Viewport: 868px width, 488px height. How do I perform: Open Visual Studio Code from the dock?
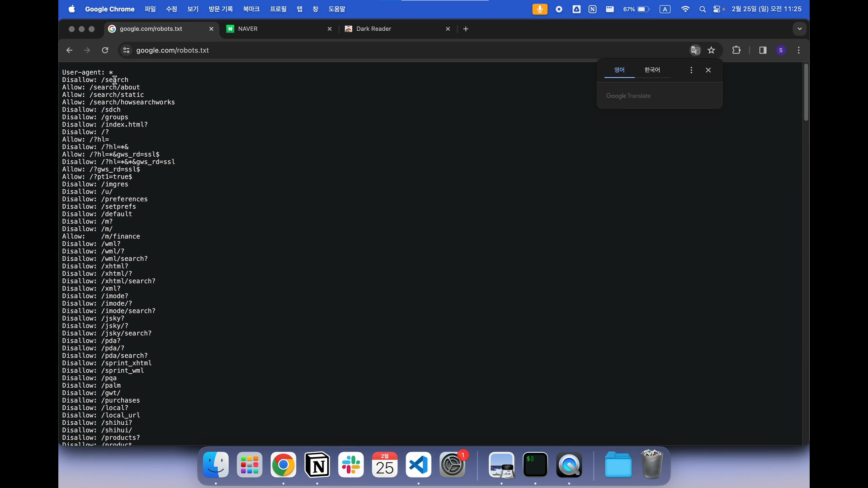coord(419,465)
